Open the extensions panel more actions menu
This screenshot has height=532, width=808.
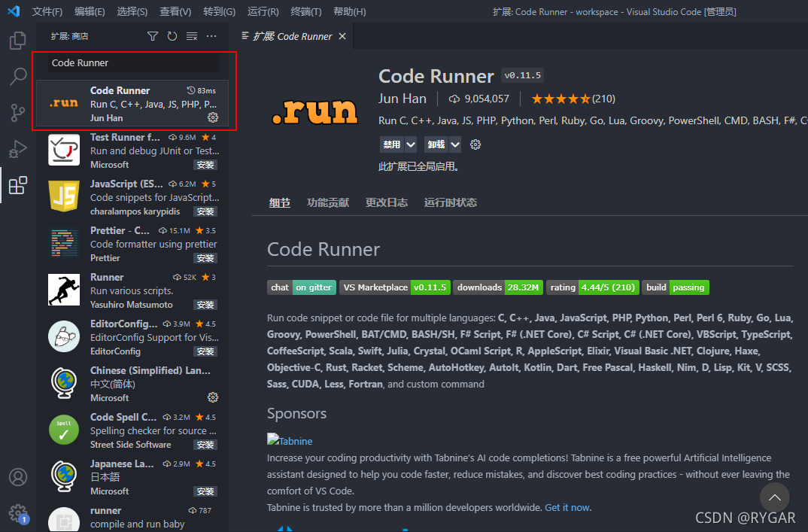[x=211, y=36]
